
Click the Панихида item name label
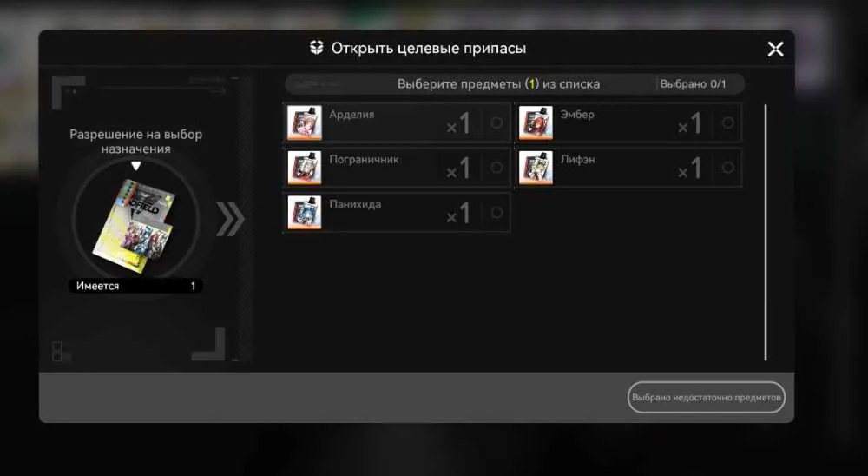[355, 204]
